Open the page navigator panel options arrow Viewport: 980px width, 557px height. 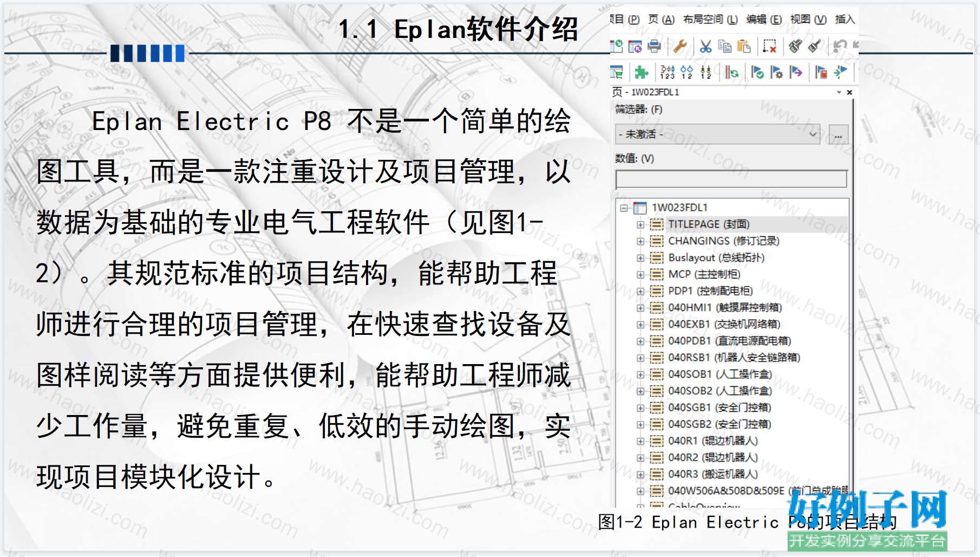coord(839,93)
